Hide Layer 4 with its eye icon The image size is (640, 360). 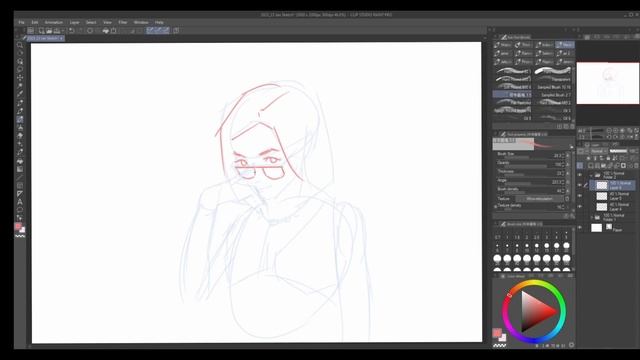coord(580,207)
